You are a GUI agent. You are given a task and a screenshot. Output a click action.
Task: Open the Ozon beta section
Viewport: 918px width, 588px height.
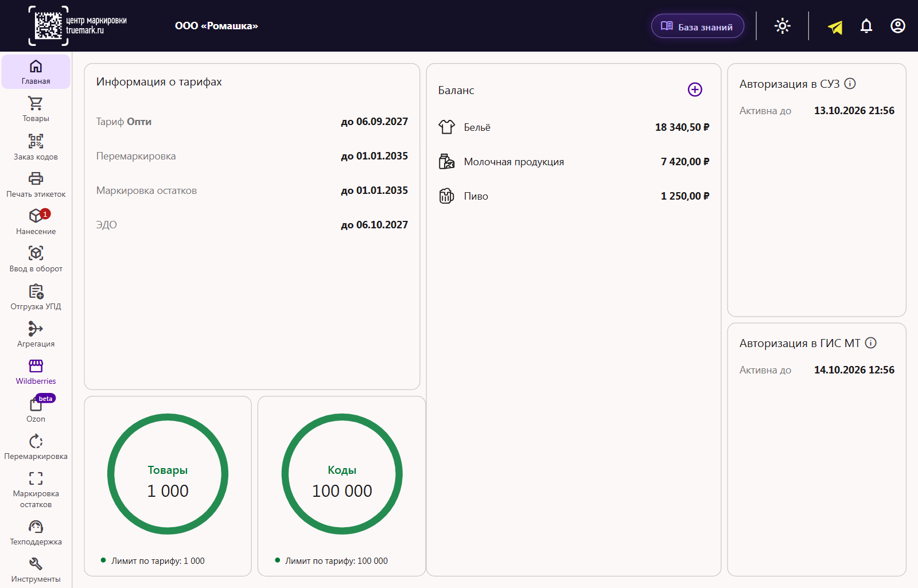36,408
